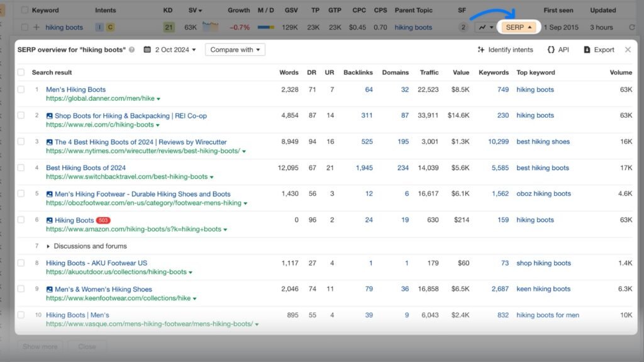
Task: Click oboz hiking boots top keyword
Action: [x=543, y=193]
